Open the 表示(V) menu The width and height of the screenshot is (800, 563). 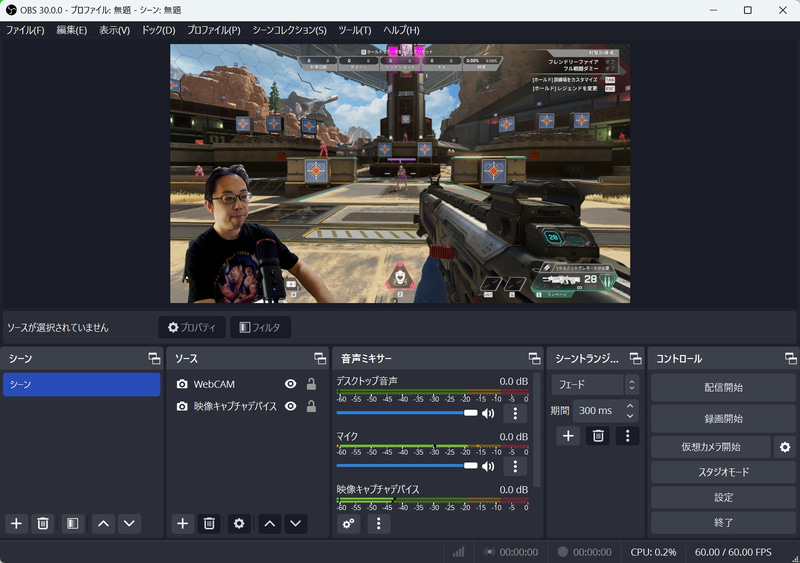(x=114, y=30)
